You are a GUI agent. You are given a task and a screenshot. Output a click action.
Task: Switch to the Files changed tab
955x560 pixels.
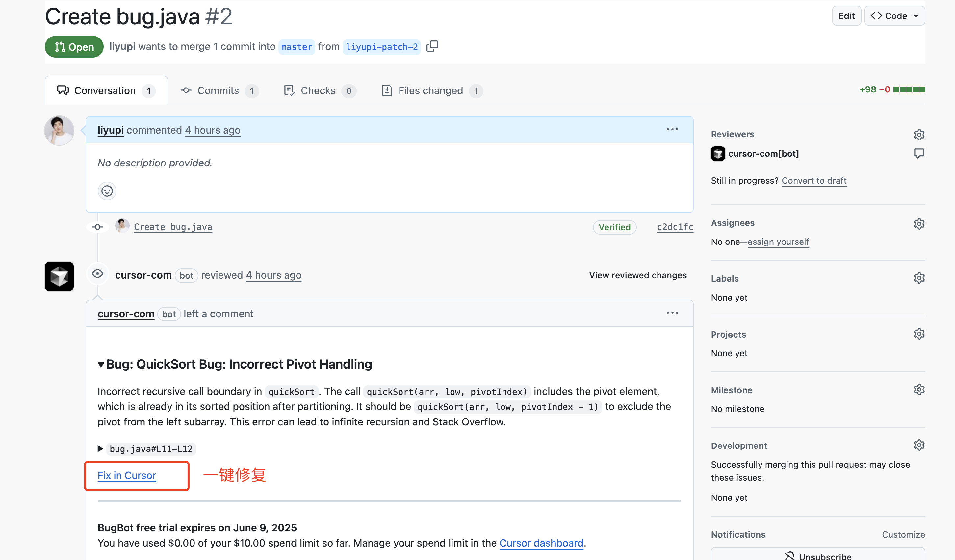430,90
